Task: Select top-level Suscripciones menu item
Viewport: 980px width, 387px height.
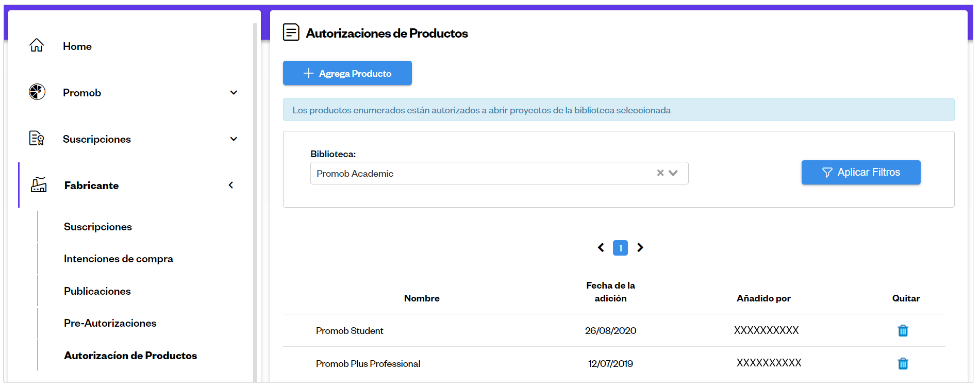Action: pos(97,139)
